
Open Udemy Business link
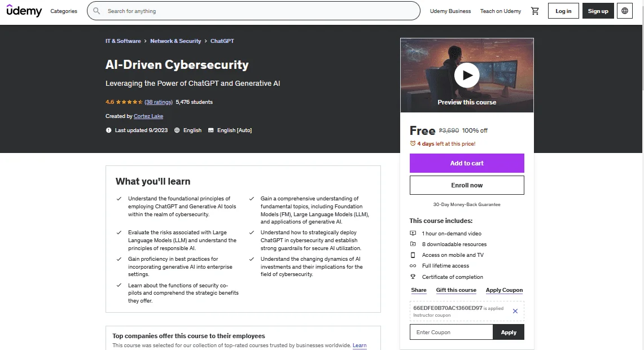(450, 11)
